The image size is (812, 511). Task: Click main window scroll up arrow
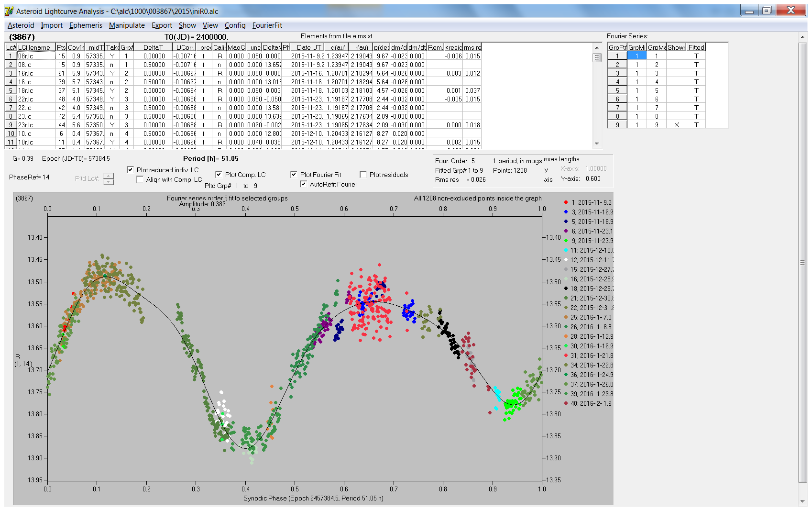802,37
